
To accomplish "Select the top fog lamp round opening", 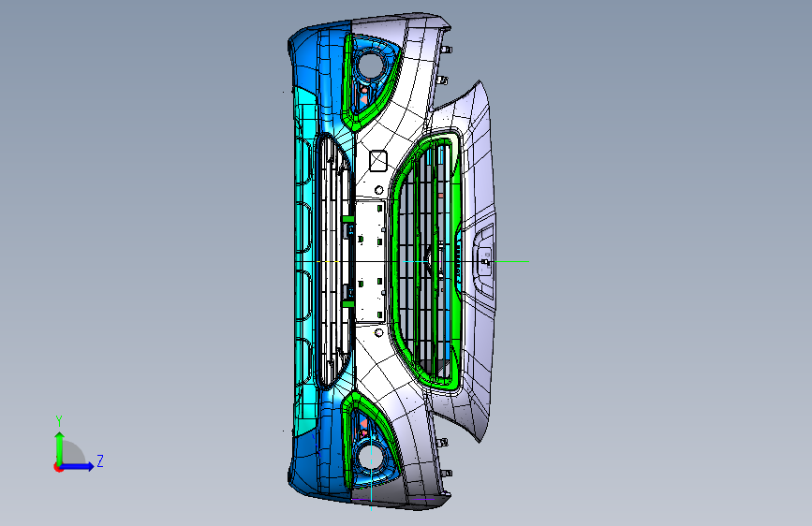I will [x=371, y=65].
